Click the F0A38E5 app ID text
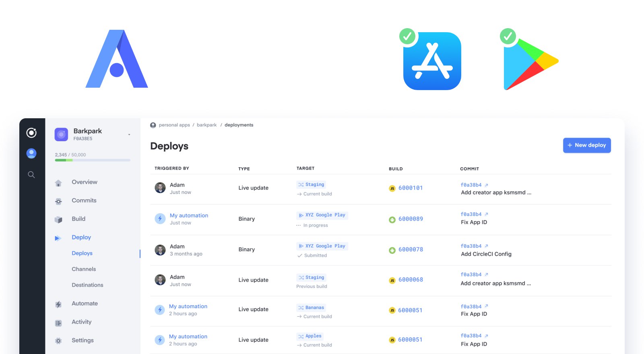The height and width of the screenshot is (354, 644). coord(83,139)
